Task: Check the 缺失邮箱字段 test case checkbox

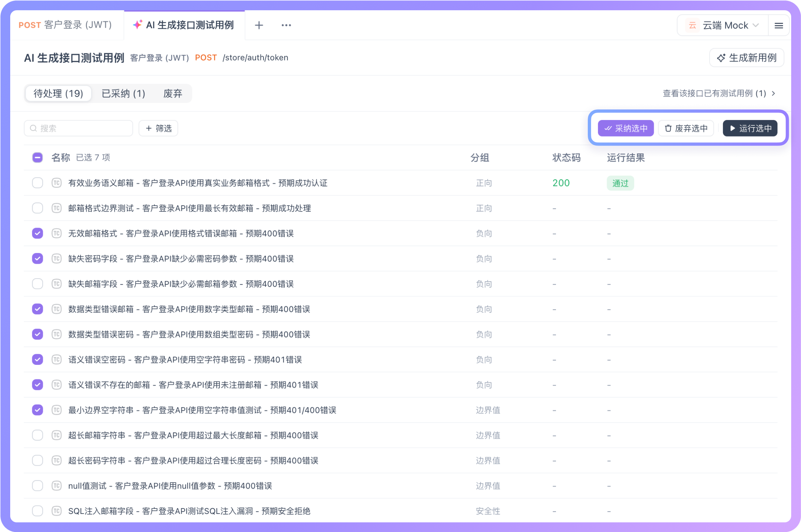Action: (x=37, y=284)
